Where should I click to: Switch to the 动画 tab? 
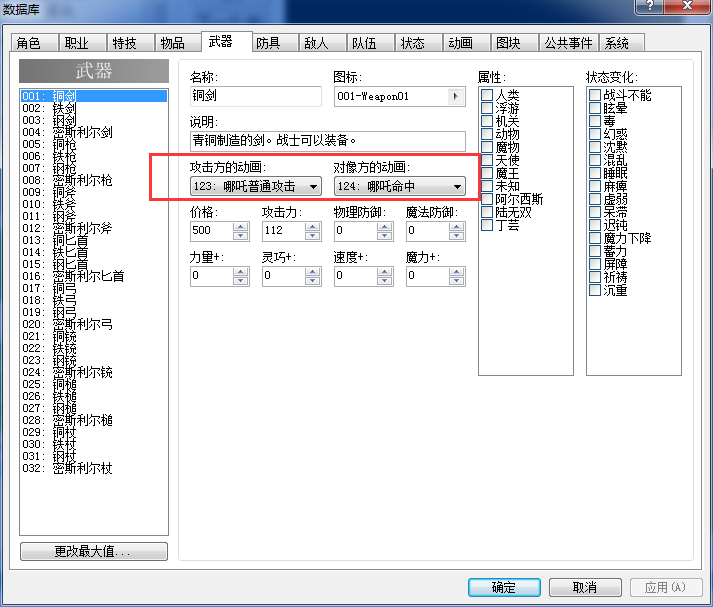click(467, 43)
